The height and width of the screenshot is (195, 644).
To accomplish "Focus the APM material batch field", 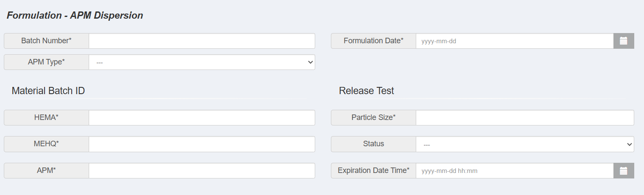I will (x=202, y=171).
